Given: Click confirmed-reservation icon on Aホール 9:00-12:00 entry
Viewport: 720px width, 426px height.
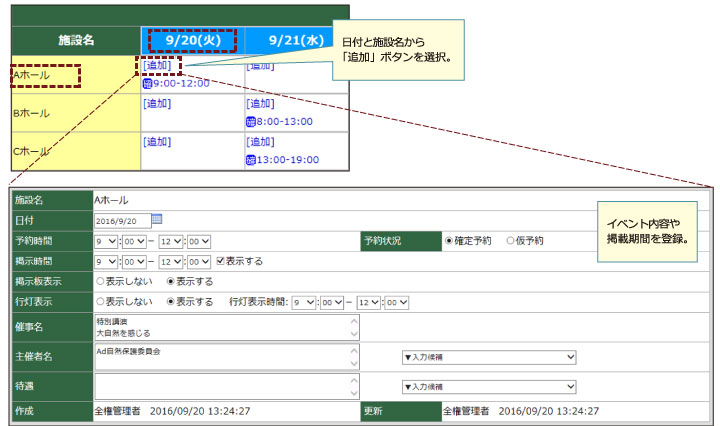Looking at the screenshot, I should 147,83.
